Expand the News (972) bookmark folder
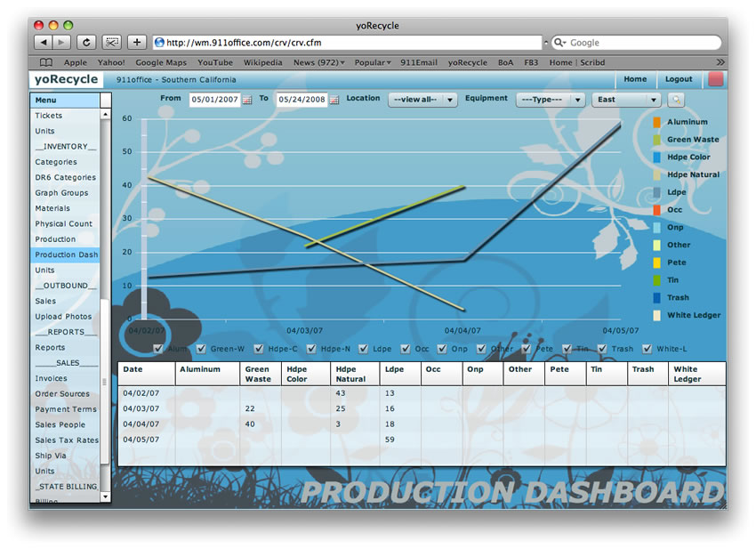The image size is (756, 549). coord(318,62)
